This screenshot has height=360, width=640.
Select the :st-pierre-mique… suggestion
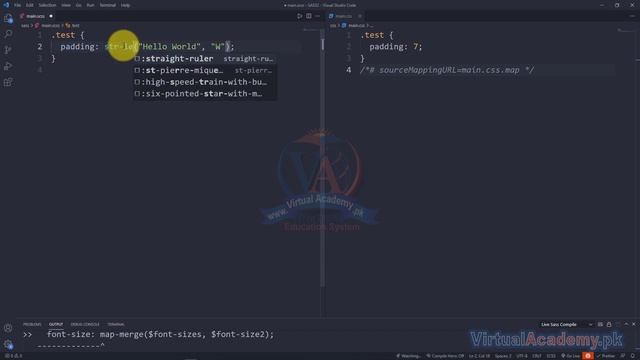click(205, 70)
